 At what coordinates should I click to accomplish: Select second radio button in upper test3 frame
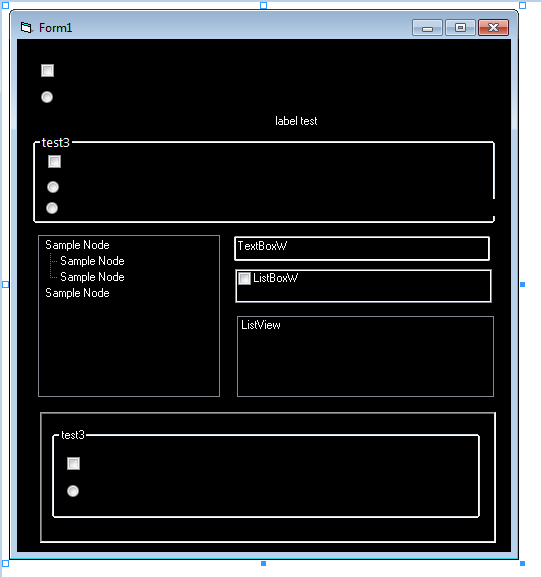point(52,208)
